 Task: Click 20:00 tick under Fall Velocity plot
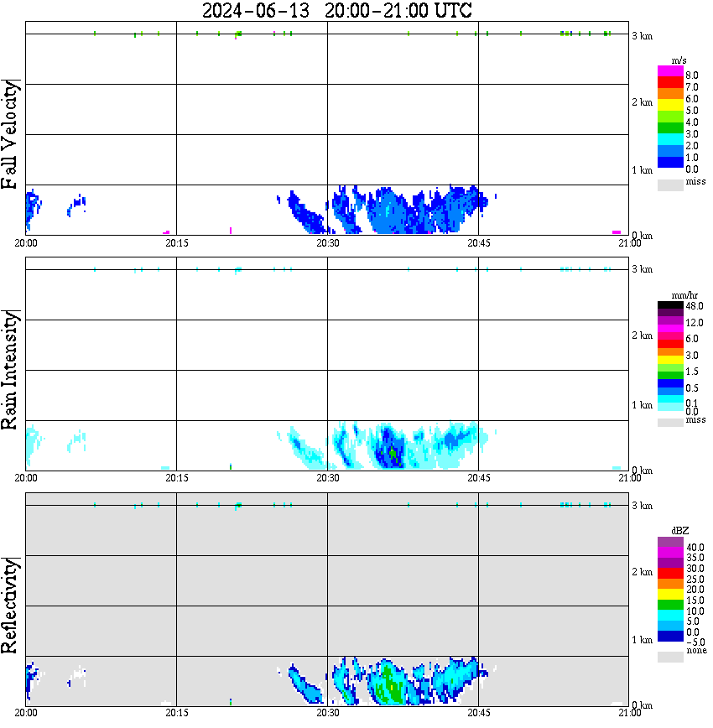(x=26, y=243)
